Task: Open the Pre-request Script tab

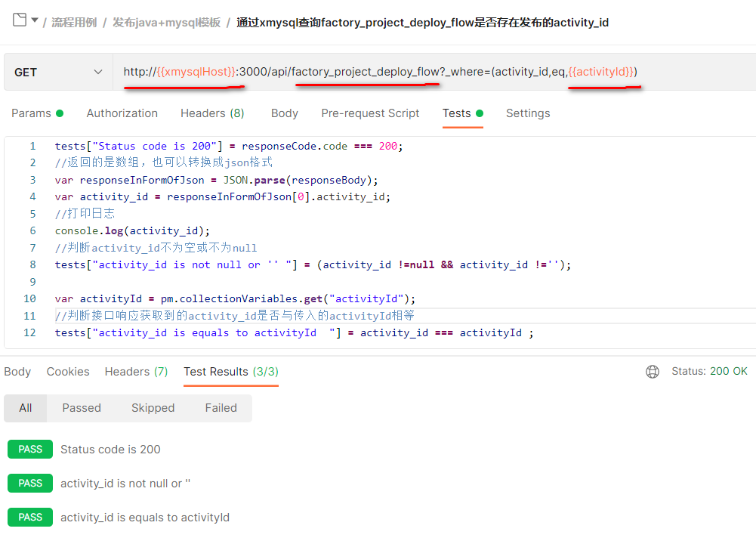Action: pos(370,113)
